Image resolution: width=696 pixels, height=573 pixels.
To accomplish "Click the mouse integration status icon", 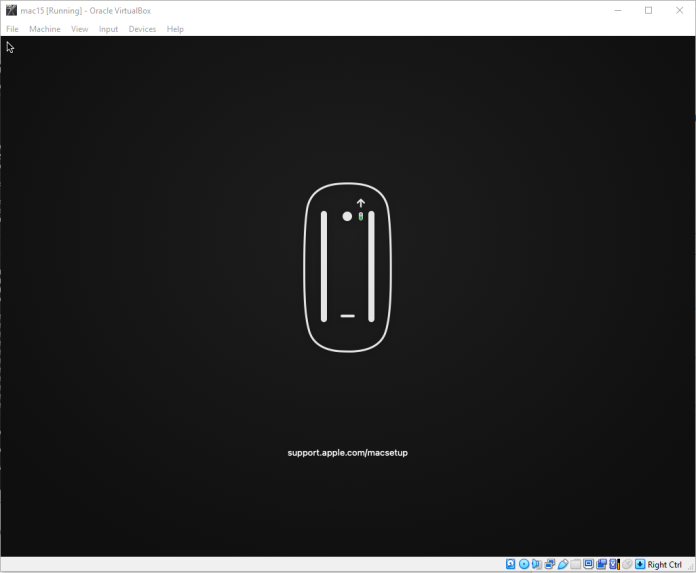I will [627, 565].
